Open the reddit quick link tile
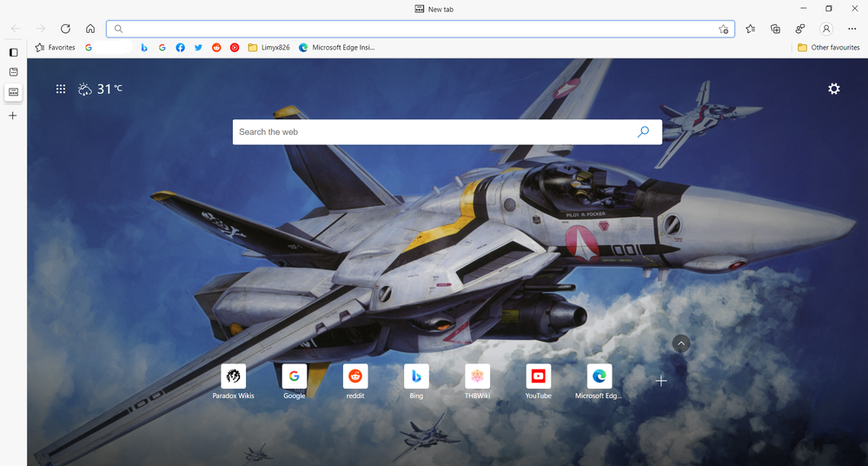Viewport: 868px width, 466px height. [354, 382]
